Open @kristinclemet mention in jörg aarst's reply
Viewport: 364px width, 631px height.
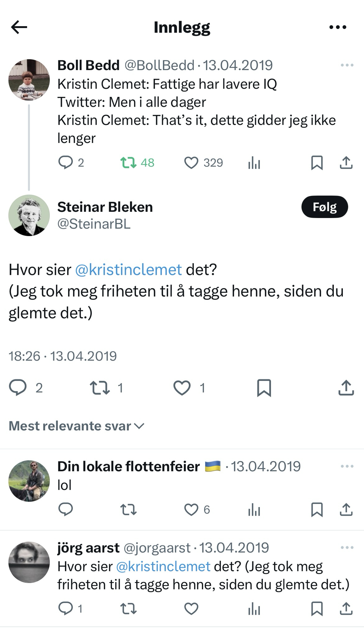click(x=163, y=567)
